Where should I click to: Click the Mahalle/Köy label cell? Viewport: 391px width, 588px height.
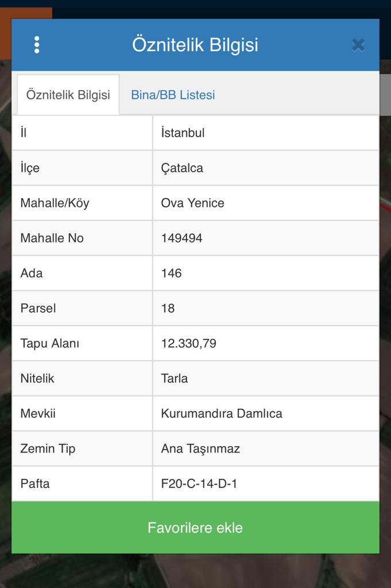[82, 203]
